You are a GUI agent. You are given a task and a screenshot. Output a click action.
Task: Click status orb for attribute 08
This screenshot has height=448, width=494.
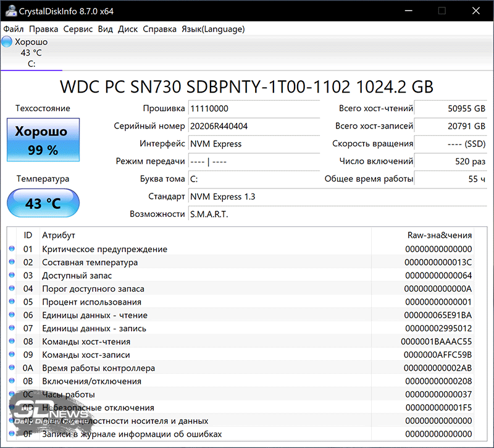tap(12, 341)
